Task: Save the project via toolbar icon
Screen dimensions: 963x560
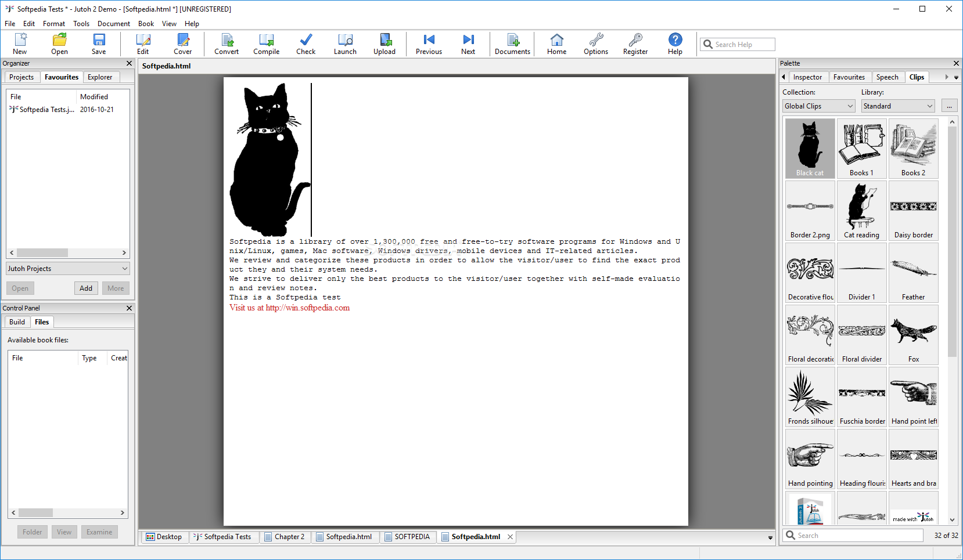Action: [x=99, y=44]
